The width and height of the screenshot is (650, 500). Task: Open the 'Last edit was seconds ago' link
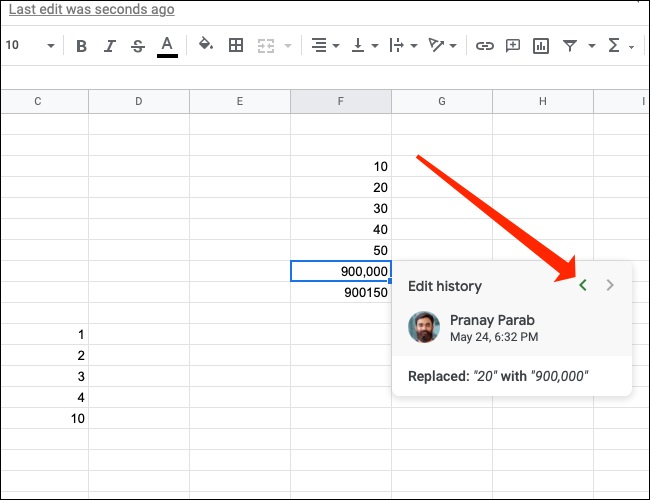91,10
